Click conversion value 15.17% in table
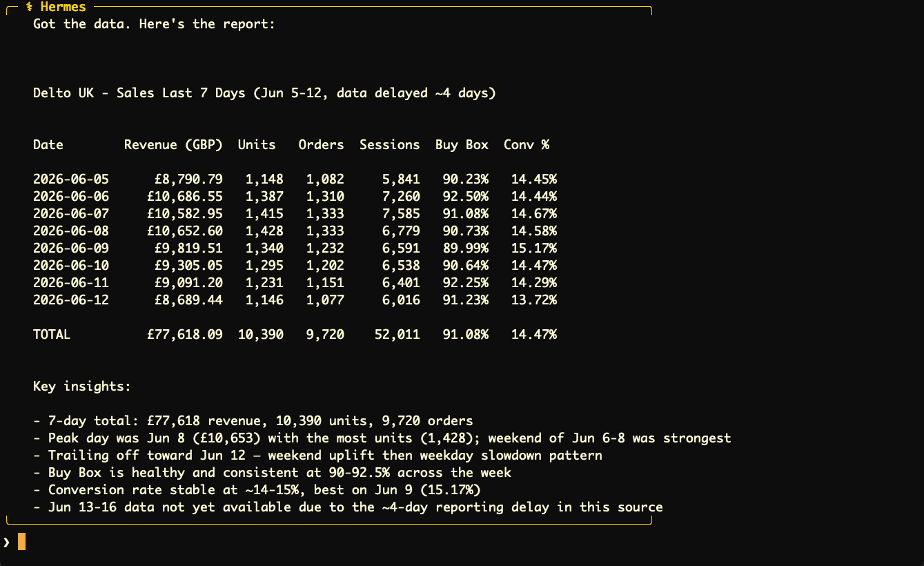924x566 pixels. pyautogui.click(x=534, y=248)
